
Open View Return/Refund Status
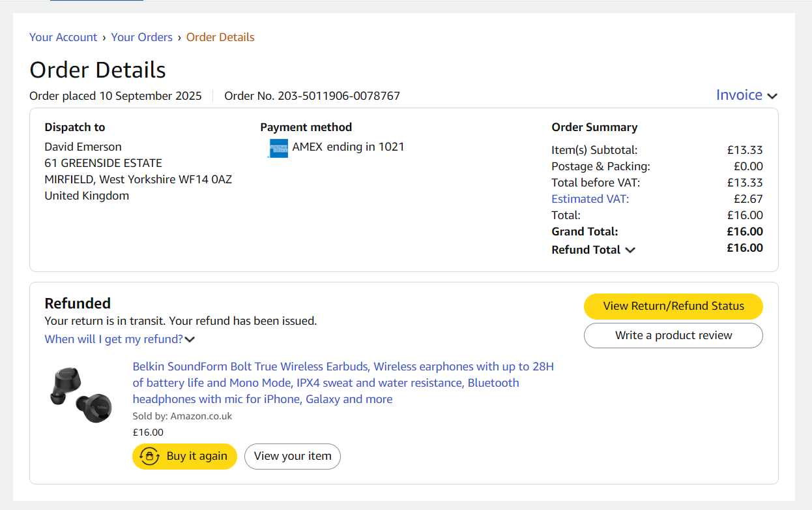click(x=673, y=306)
